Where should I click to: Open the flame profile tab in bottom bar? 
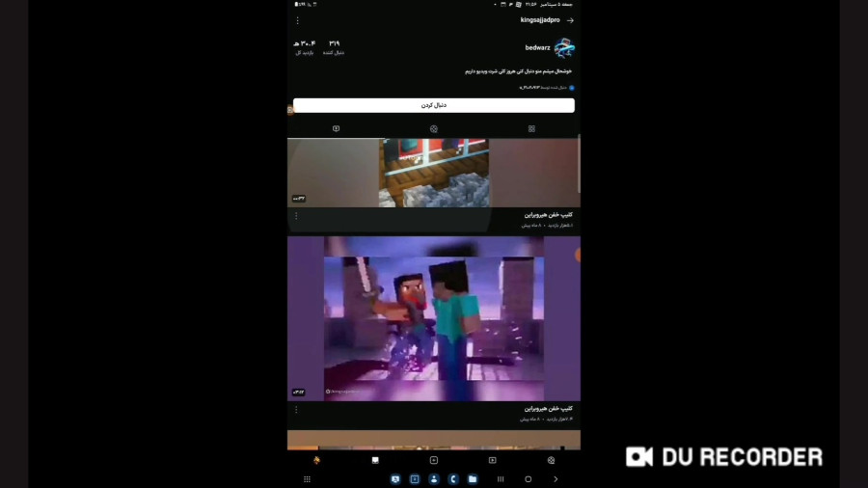pos(316,460)
